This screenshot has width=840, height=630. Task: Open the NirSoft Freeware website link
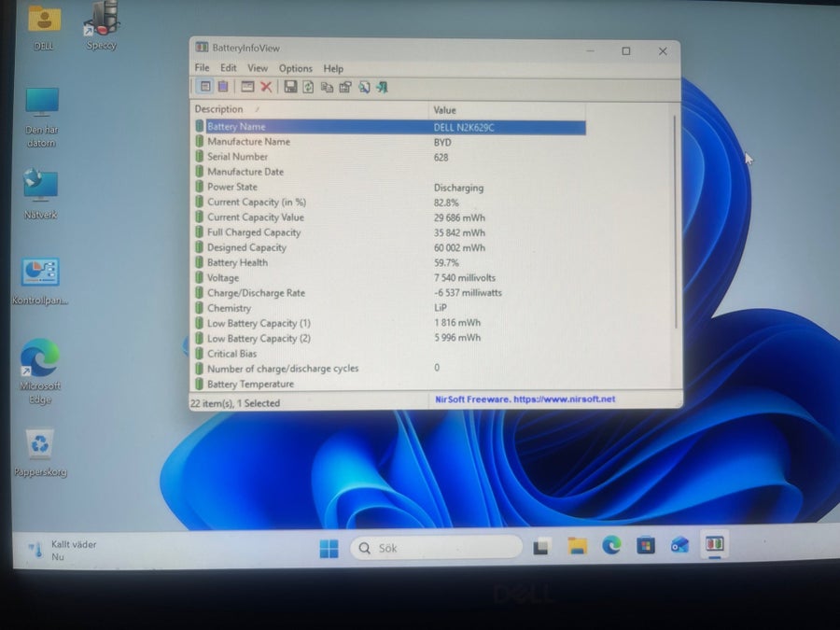(525, 399)
